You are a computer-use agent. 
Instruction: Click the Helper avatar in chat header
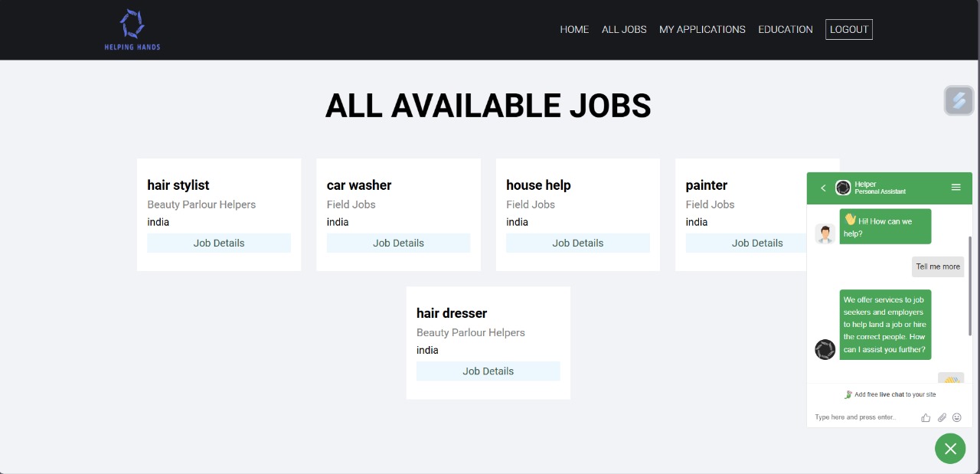tap(843, 188)
